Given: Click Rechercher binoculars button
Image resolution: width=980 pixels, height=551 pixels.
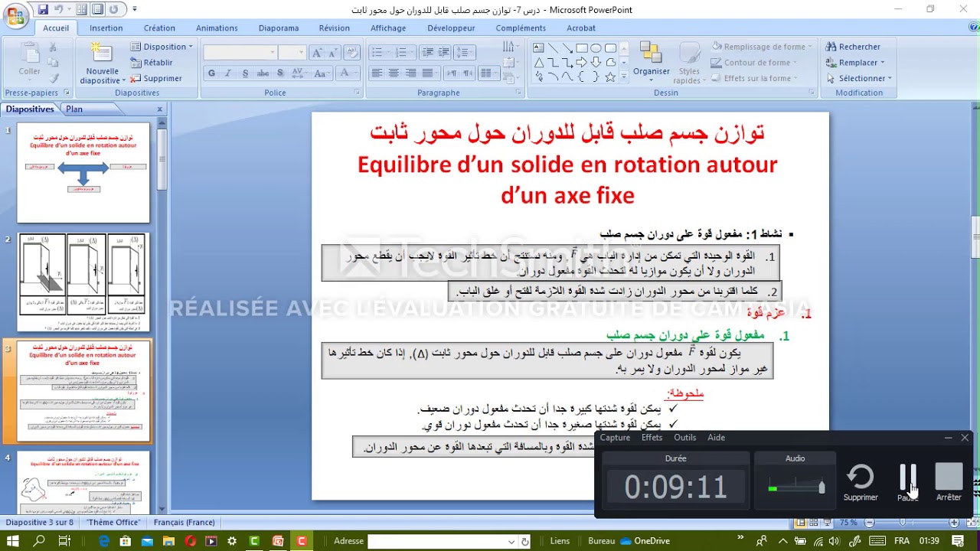Looking at the screenshot, I should coord(853,47).
